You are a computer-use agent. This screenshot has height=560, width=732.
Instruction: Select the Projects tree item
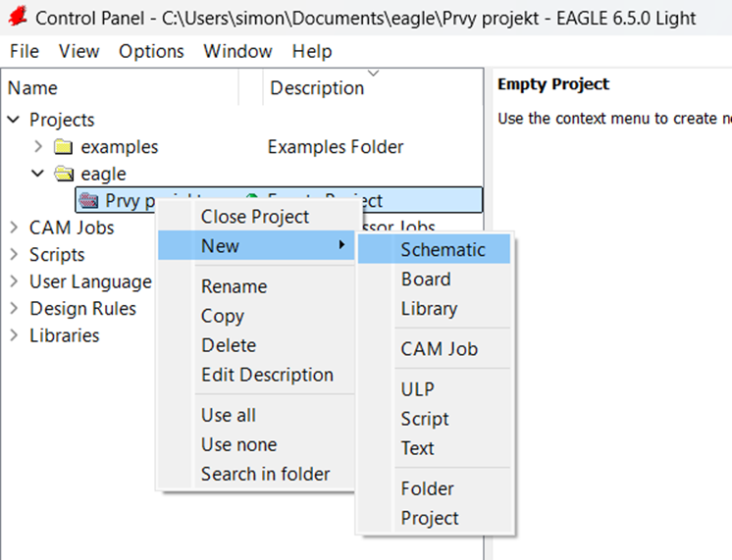62,120
